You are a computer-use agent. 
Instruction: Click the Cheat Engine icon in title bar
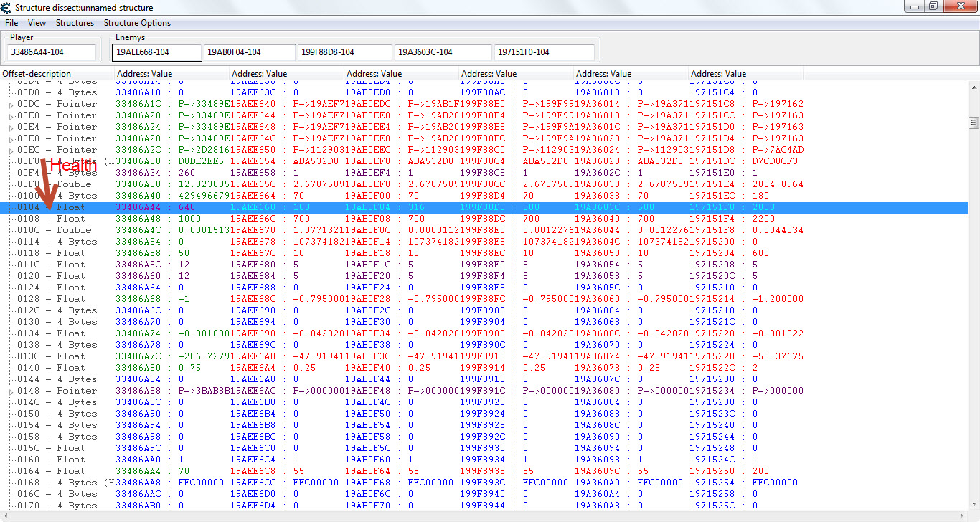pyautogui.click(x=7, y=7)
